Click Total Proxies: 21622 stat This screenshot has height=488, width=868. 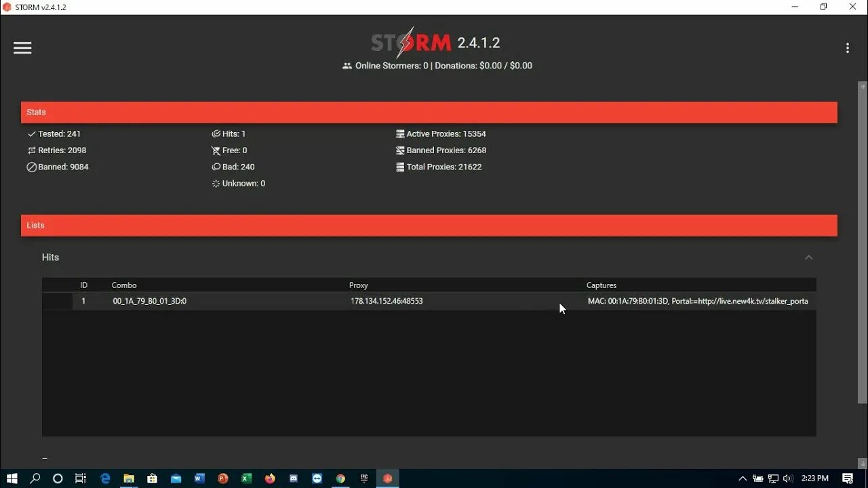click(x=439, y=167)
